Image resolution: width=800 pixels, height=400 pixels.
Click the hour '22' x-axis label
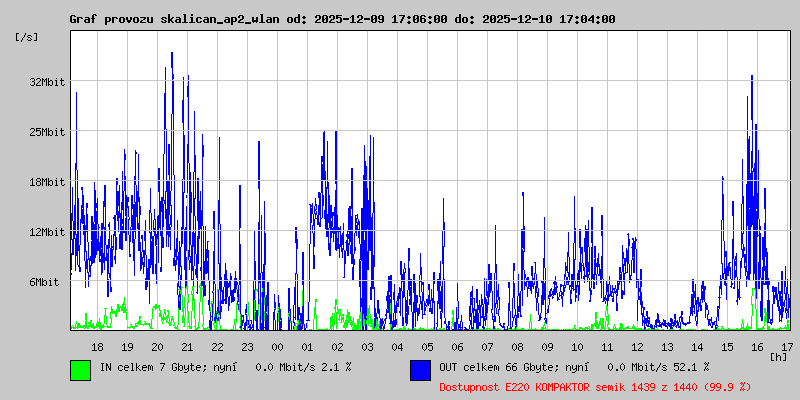217,347
